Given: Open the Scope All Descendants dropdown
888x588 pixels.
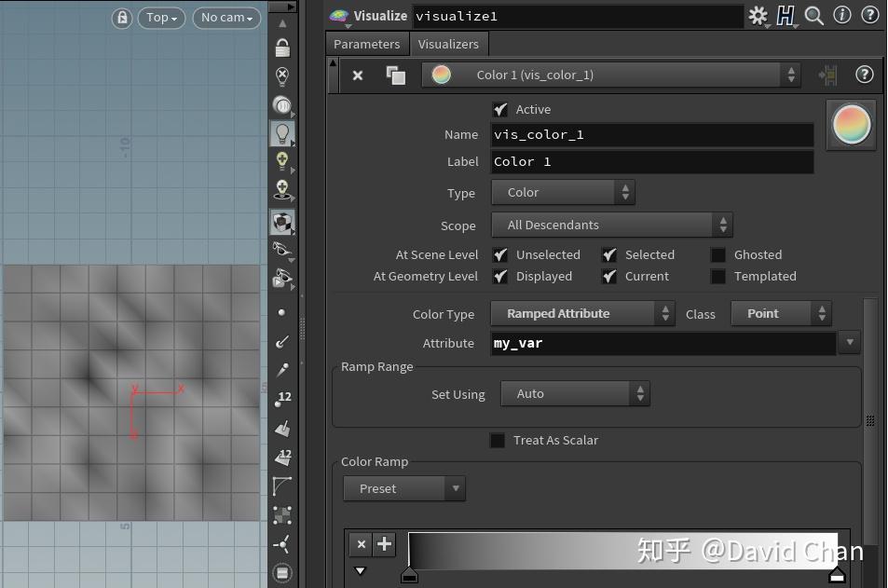Looking at the screenshot, I should [x=611, y=225].
